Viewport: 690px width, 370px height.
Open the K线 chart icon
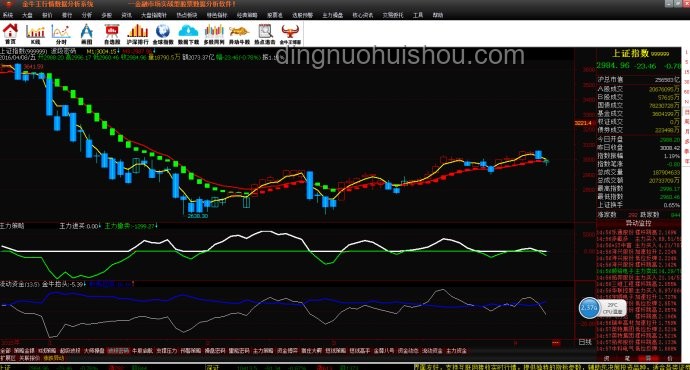pos(35,34)
